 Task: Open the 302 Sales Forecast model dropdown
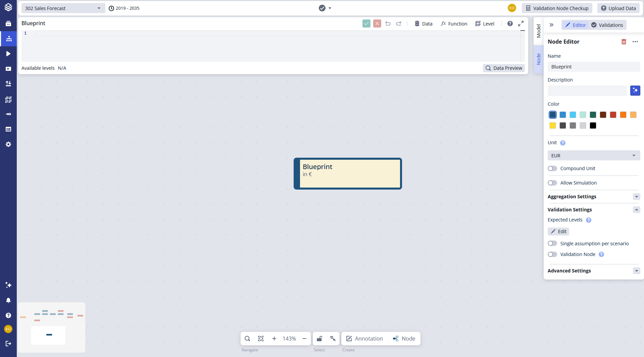click(x=63, y=8)
